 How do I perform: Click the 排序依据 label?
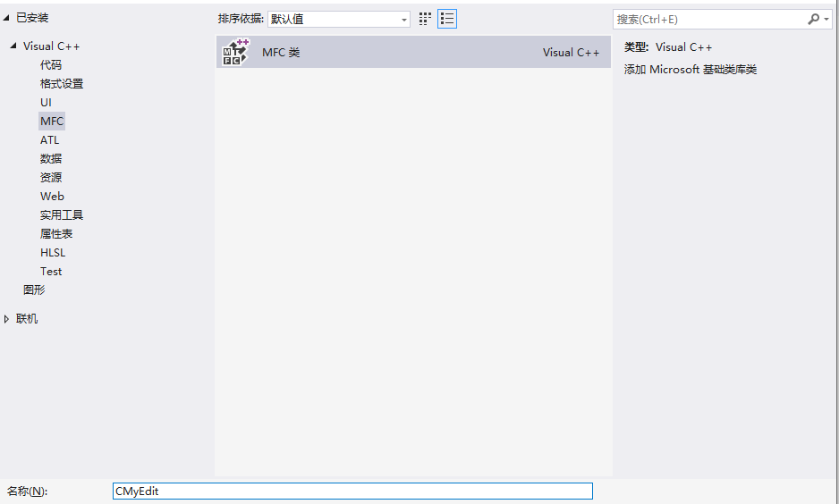point(241,20)
